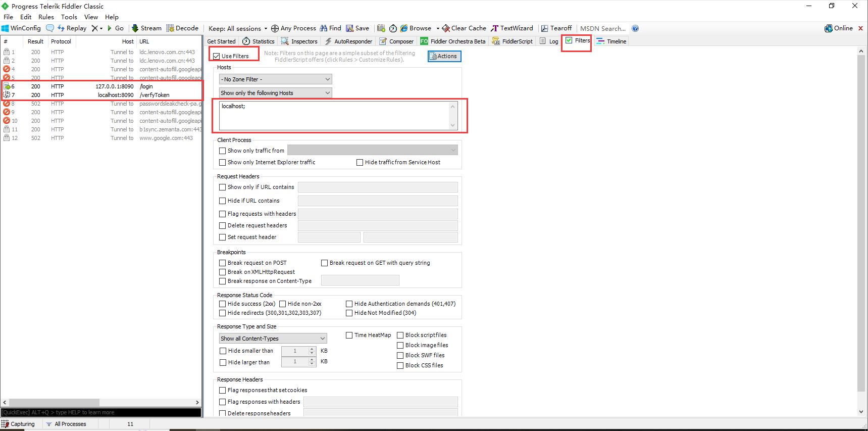Open the No Zone Filter dropdown
The height and width of the screenshot is (431, 868).
click(276, 79)
